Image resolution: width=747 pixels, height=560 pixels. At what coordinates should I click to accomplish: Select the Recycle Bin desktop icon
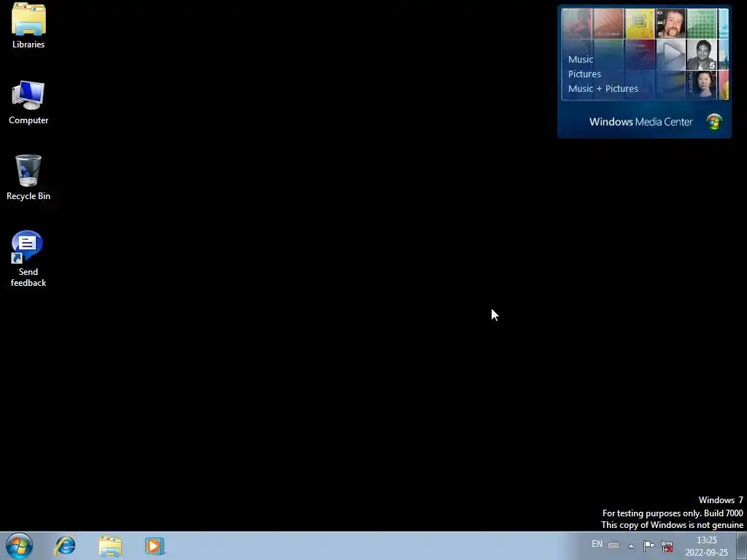28,177
